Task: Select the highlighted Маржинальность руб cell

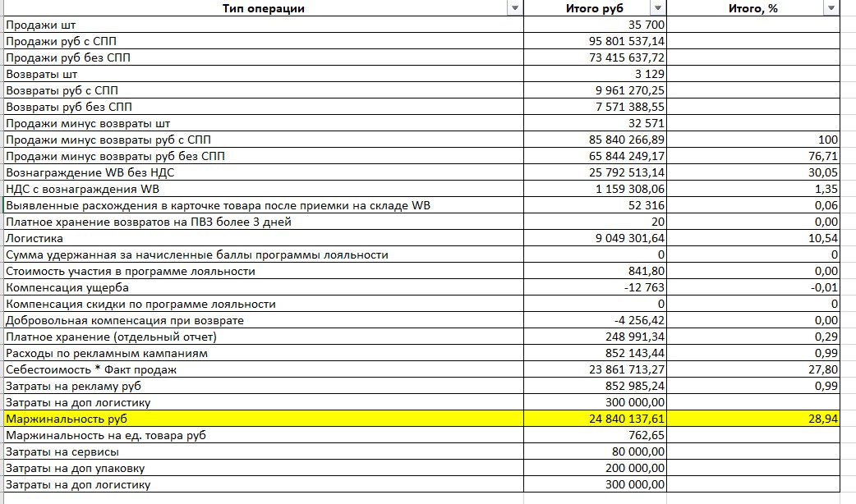Action: 264,419
